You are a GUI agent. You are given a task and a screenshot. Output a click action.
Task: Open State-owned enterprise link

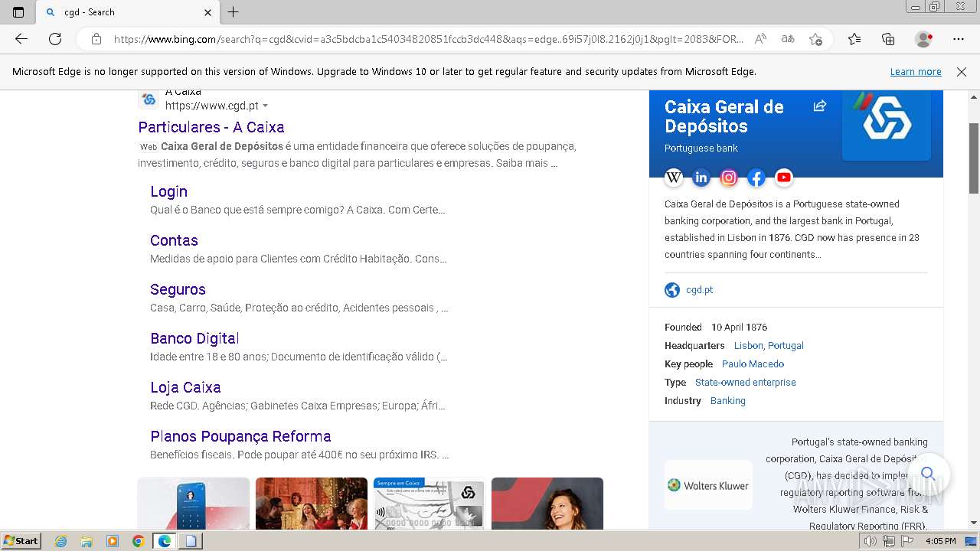(x=746, y=383)
